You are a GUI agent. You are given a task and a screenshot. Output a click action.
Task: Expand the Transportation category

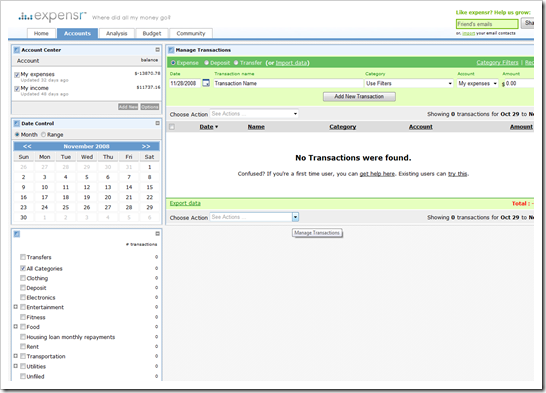15,356
